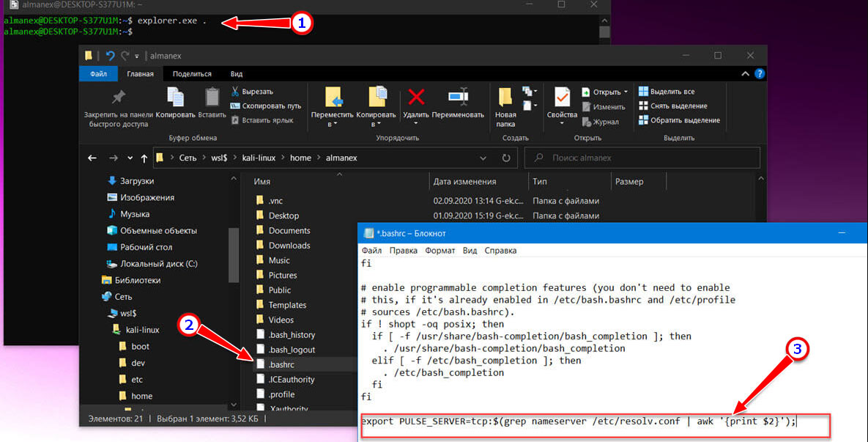Expand the address bar history dropdown
This screenshot has height=442, width=868.
[x=483, y=158]
